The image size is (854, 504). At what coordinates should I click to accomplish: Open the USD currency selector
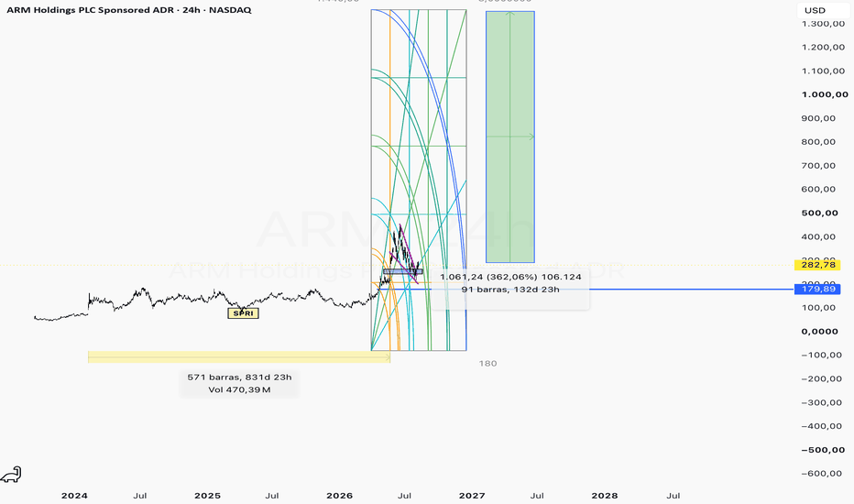[x=816, y=10]
